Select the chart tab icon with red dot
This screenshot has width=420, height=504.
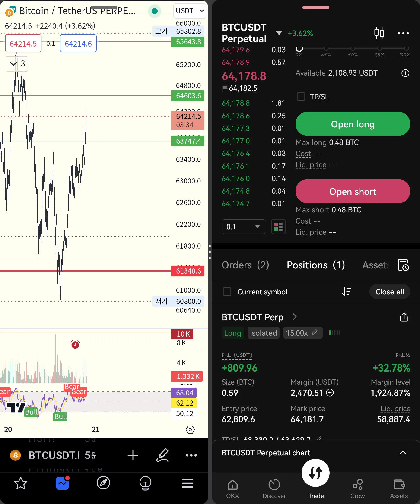click(x=62, y=483)
